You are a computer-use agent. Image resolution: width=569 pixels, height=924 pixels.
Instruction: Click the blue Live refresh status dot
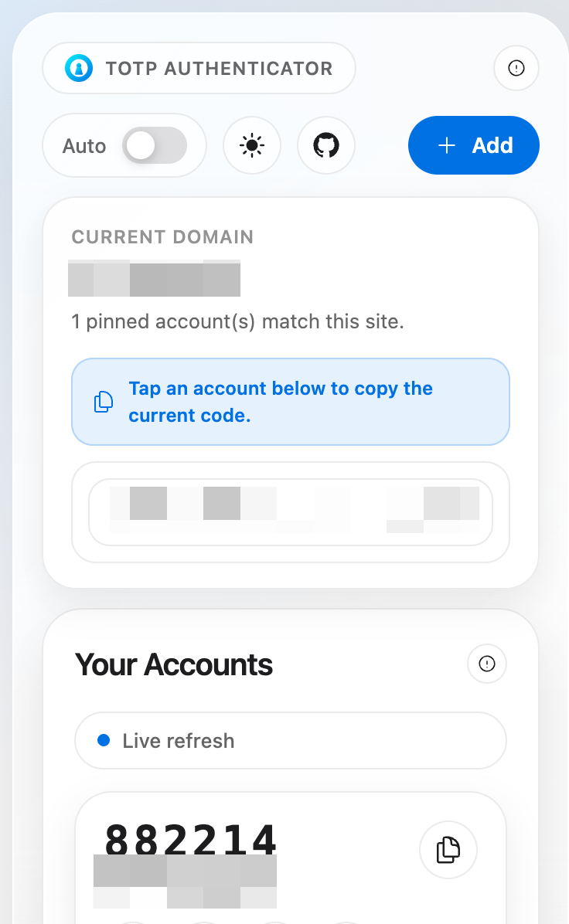[104, 741]
